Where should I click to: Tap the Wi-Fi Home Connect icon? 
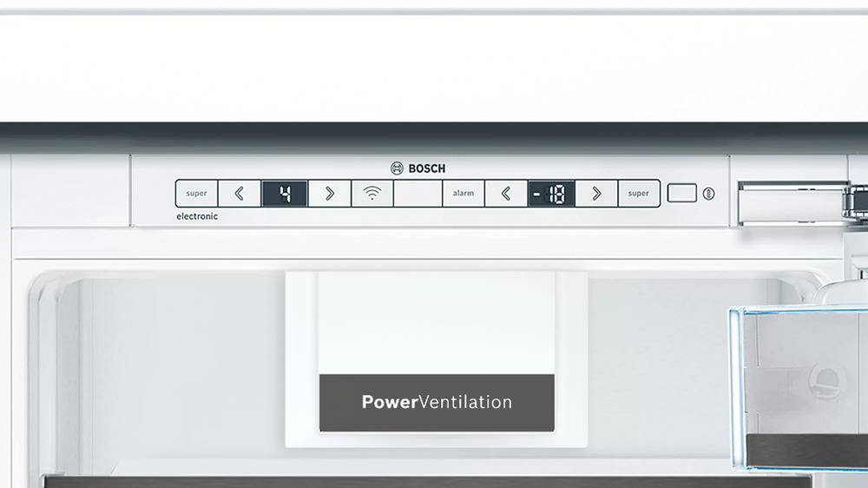pyautogui.click(x=372, y=194)
